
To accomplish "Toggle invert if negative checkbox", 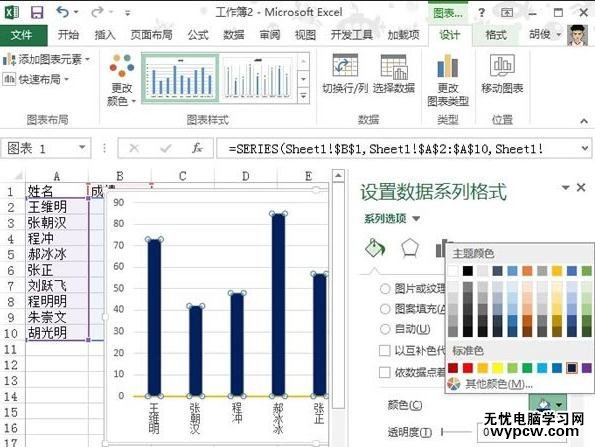I will pos(385,350).
